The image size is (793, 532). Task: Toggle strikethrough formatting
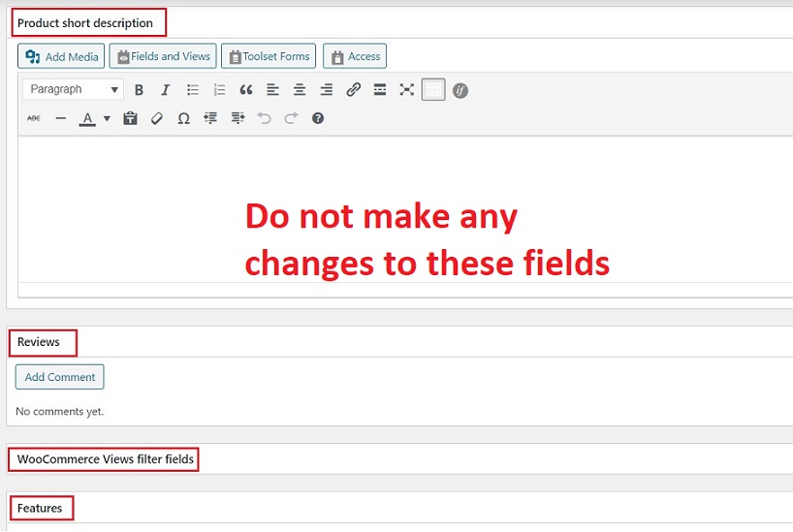pyautogui.click(x=34, y=118)
